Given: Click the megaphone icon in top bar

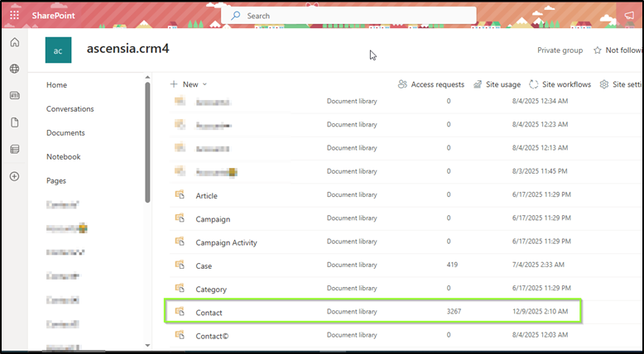Looking at the screenshot, I should point(628,15).
